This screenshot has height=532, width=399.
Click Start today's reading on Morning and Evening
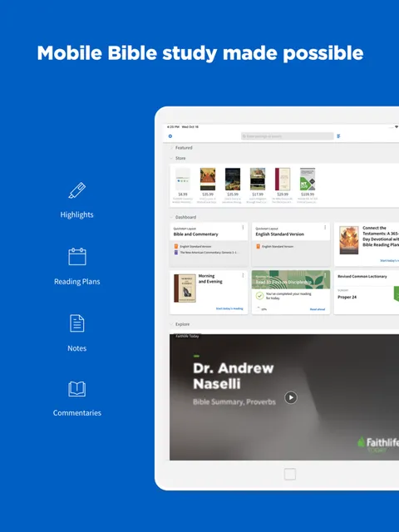[229, 308]
